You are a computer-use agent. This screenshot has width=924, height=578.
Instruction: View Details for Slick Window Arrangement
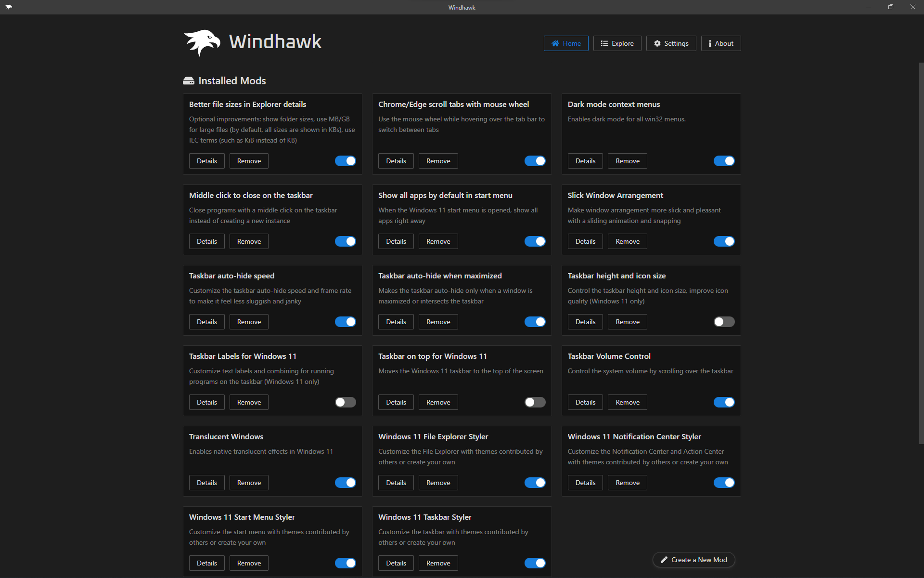tap(585, 241)
